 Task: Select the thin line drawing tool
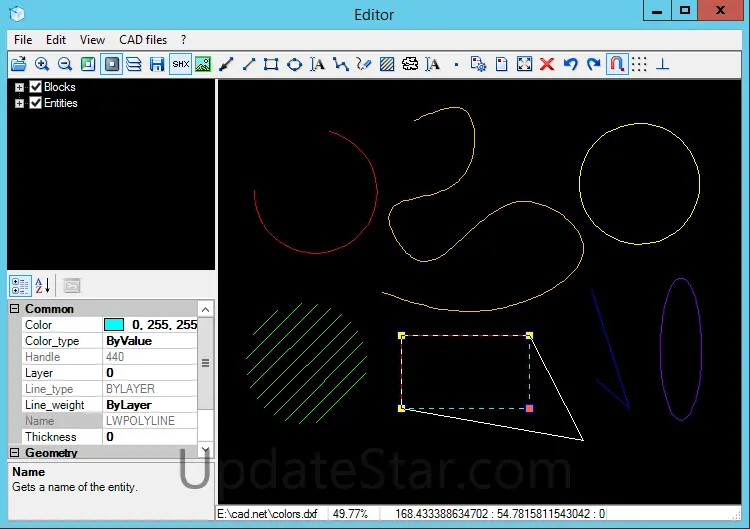pyautogui.click(x=249, y=64)
